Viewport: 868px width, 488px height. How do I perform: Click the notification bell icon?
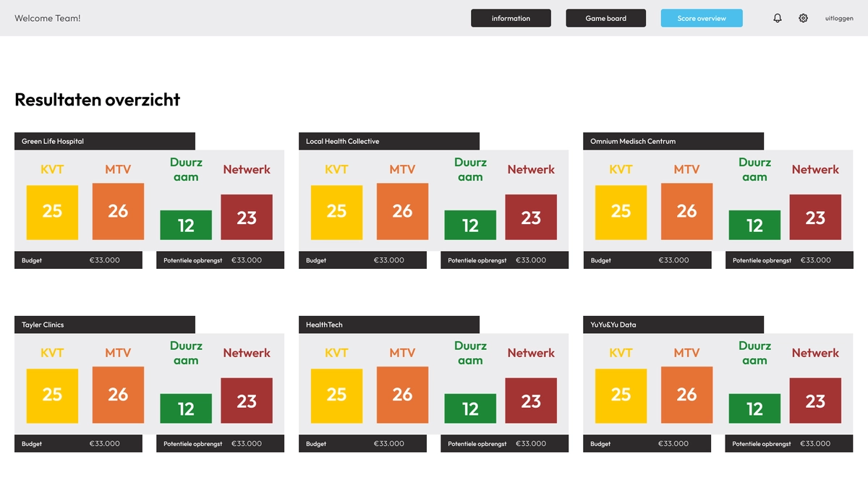pos(778,18)
